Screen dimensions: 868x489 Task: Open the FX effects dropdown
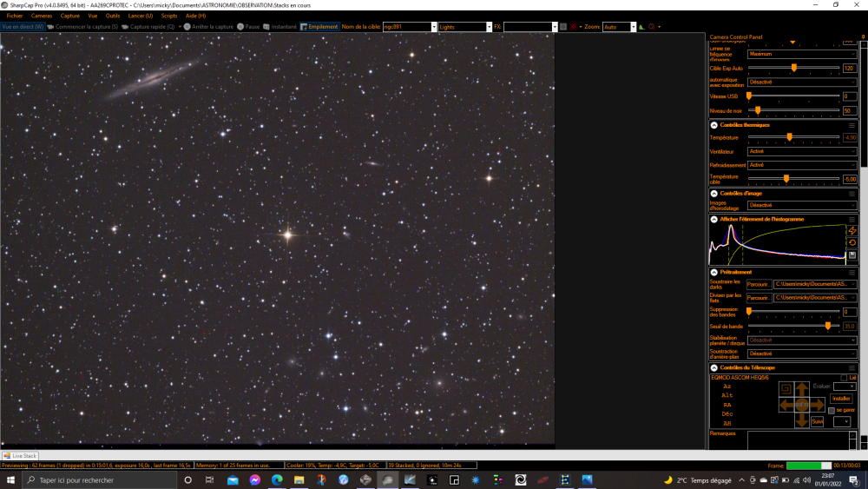[530, 27]
